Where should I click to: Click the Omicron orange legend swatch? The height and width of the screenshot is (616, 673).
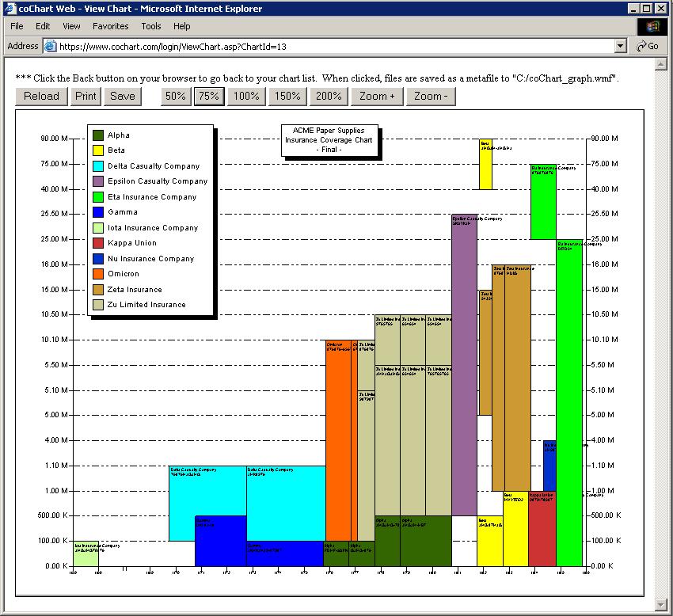coord(98,274)
